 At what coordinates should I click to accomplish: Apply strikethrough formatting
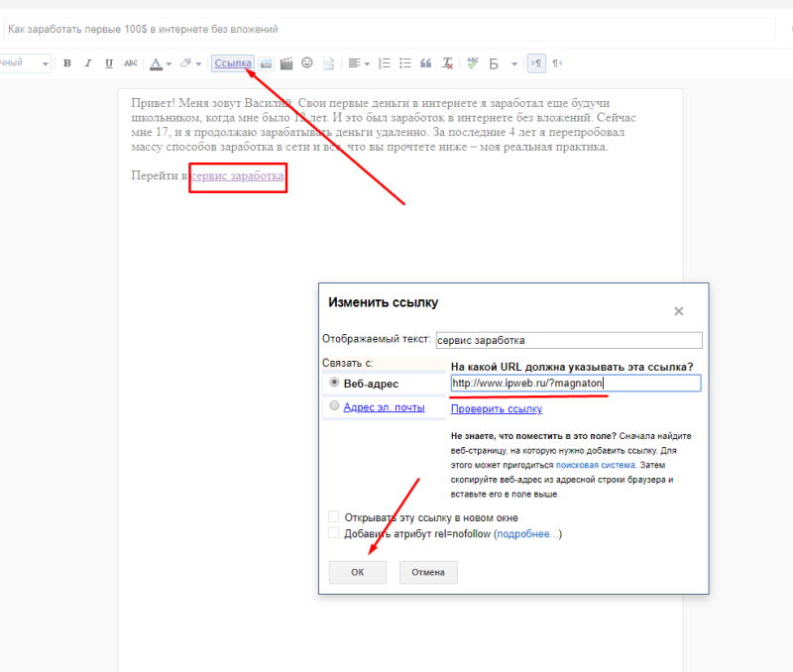130,63
